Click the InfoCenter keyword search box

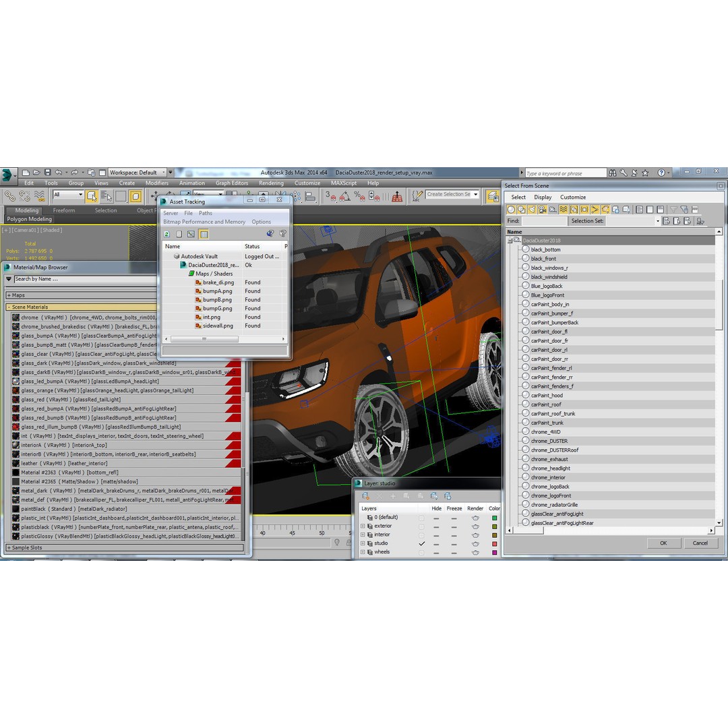tap(566, 173)
